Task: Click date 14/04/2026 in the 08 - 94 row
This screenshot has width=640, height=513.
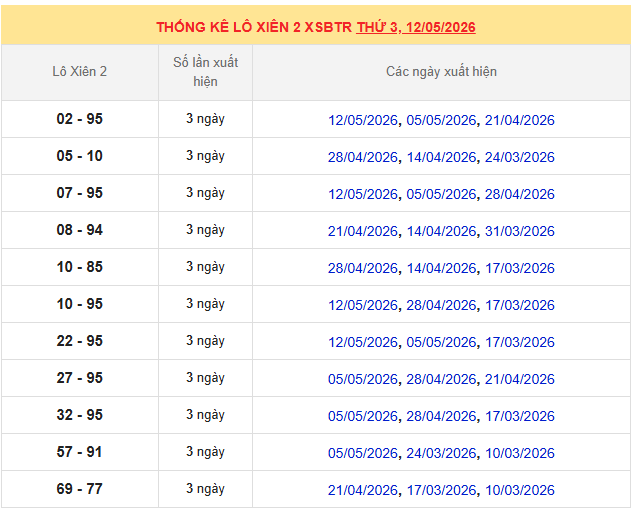Action: tap(441, 231)
